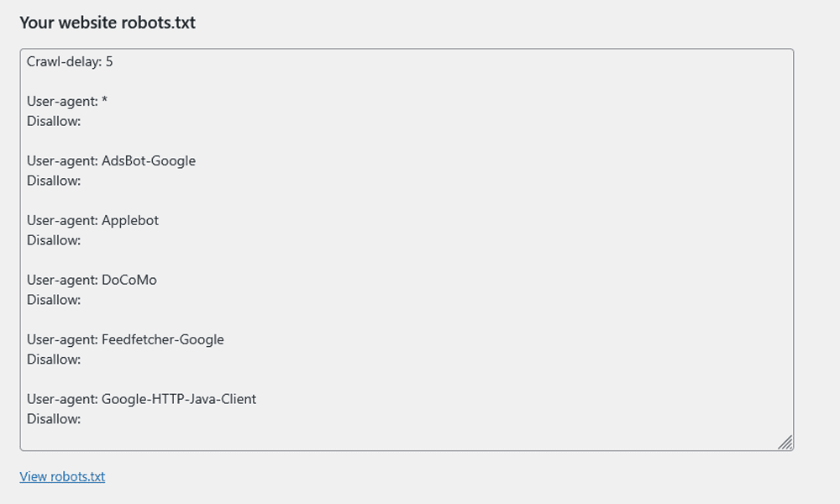Click the User-agent: Feedfetcher-Google line
The width and height of the screenshot is (840, 504).
tap(125, 340)
